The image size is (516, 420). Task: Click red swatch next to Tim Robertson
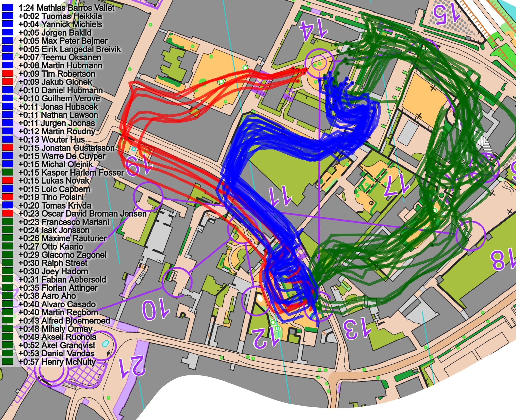[8, 73]
